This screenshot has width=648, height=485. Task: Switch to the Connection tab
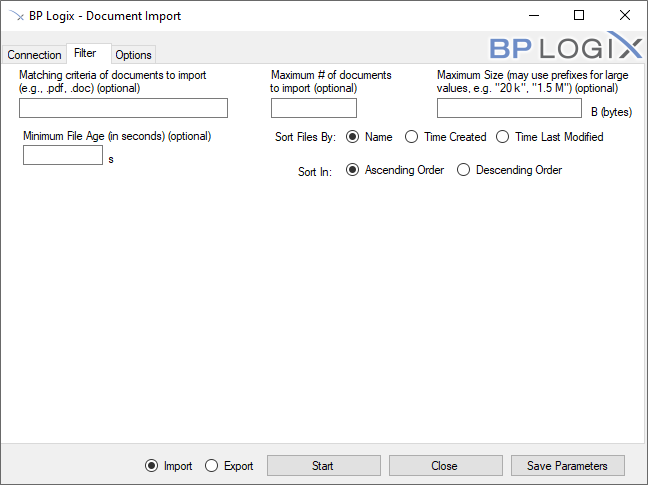coord(34,55)
